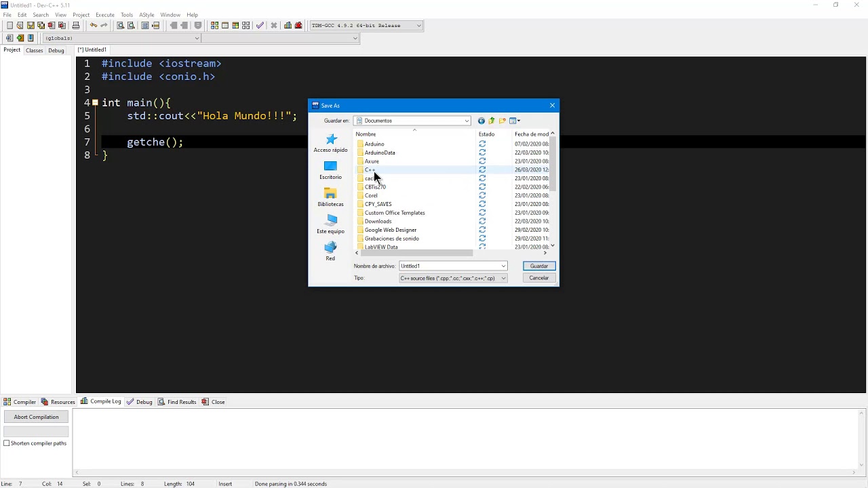Toggle Shorten compiler paths checkbox
The image size is (868, 488).
[x=7, y=443]
